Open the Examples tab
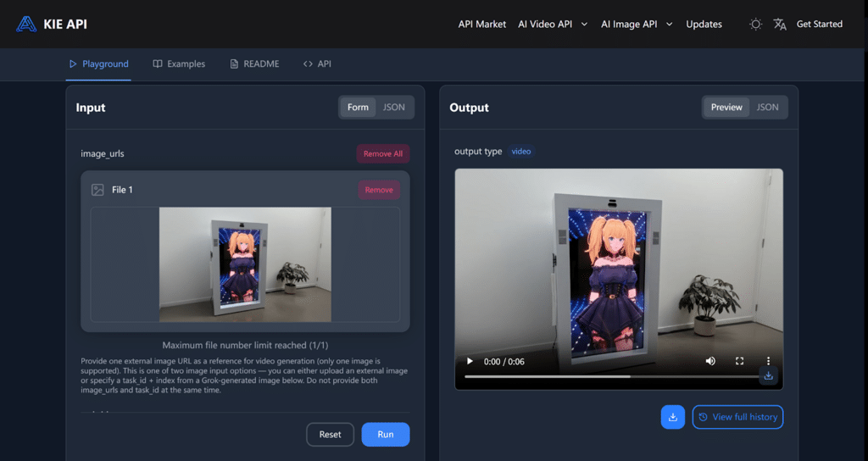Screen dimensions: 868x461 (179, 64)
